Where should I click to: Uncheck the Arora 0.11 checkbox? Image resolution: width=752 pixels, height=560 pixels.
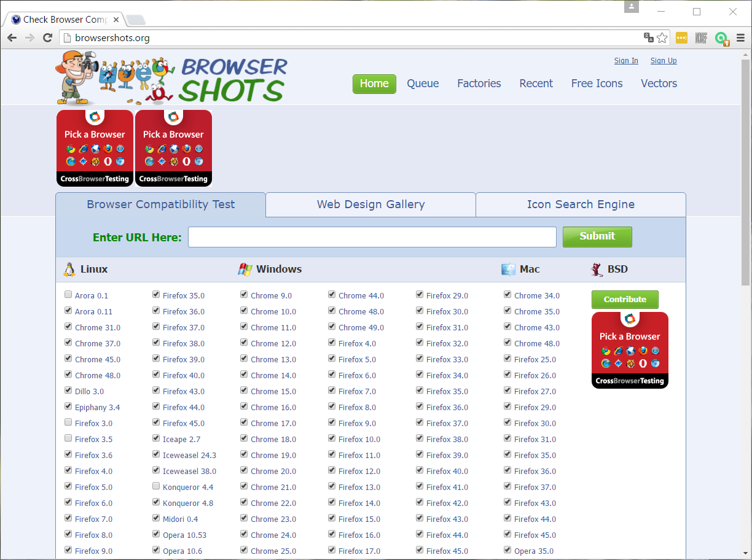(x=68, y=311)
